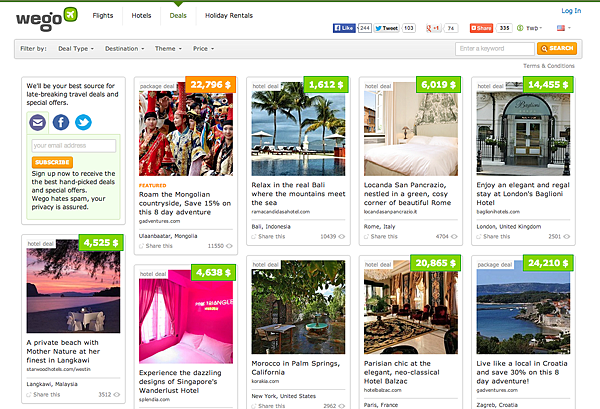Expand the Price filter

204,49
